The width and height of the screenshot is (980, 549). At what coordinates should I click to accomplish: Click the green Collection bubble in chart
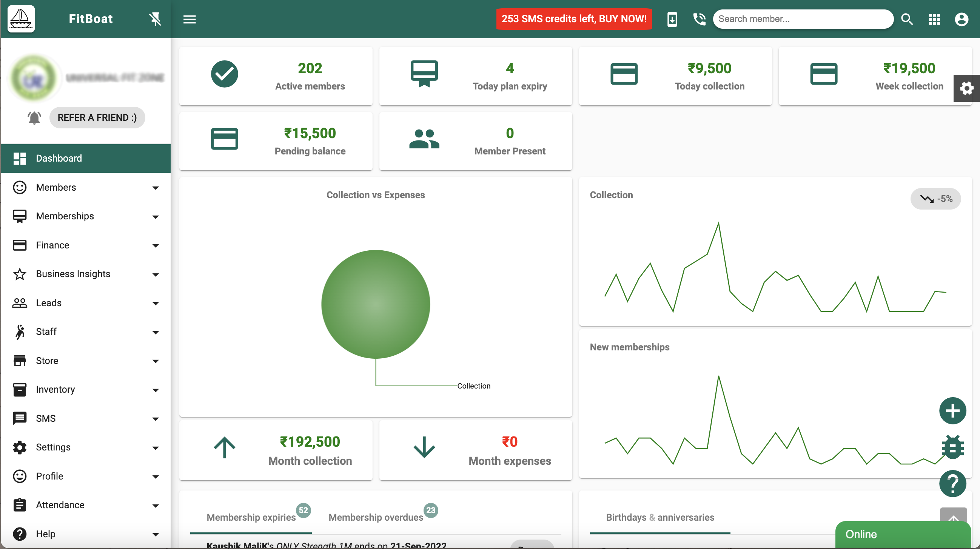coord(376,304)
